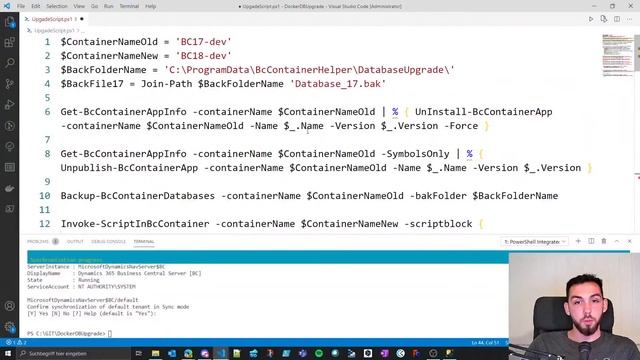Kill the terminal with trash icon
640x360 pixels.
[x=604, y=241]
